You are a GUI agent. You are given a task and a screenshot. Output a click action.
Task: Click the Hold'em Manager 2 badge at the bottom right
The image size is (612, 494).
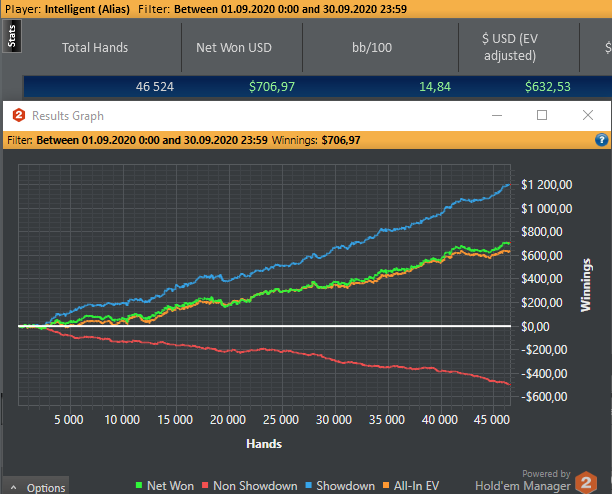pyautogui.click(x=586, y=483)
